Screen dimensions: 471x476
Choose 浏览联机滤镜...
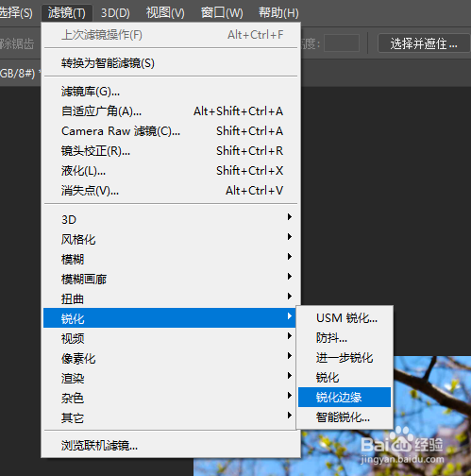click(x=170, y=446)
